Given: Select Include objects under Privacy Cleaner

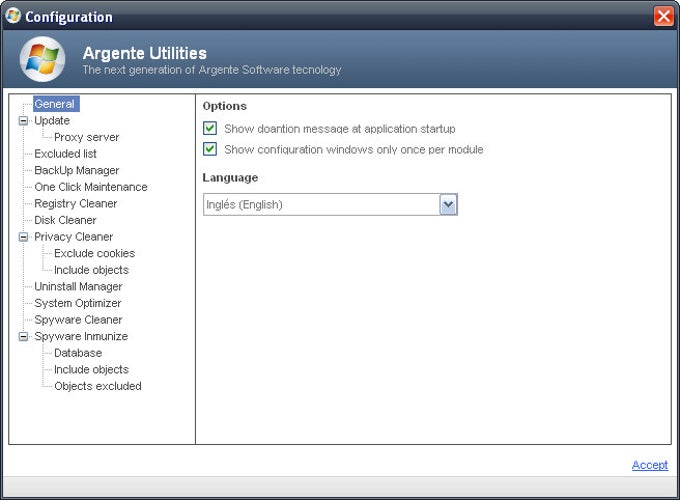Looking at the screenshot, I should [92, 270].
